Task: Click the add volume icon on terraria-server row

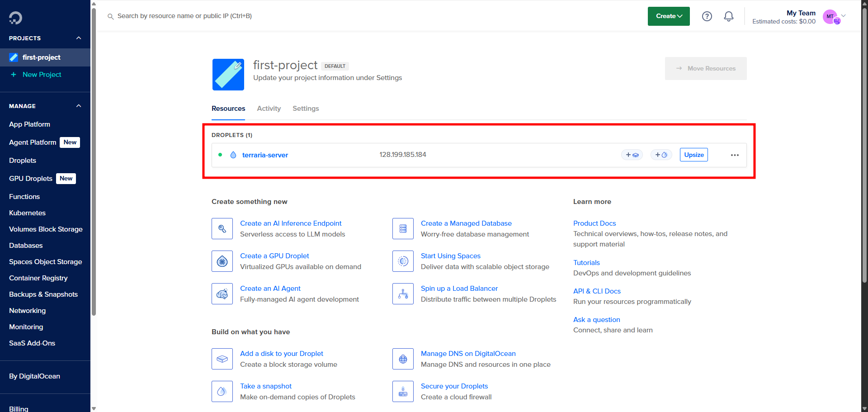Action: click(632, 155)
